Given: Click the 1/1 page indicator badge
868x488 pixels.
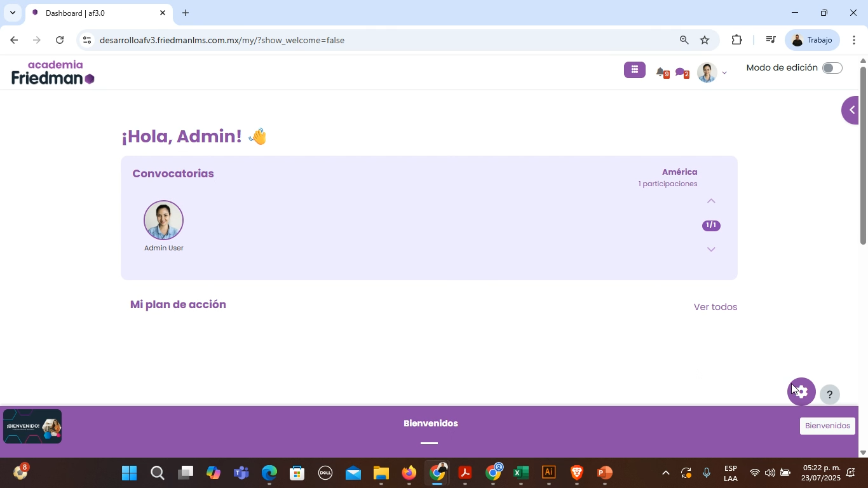Looking at the screenshot, I should coord(711,226).
